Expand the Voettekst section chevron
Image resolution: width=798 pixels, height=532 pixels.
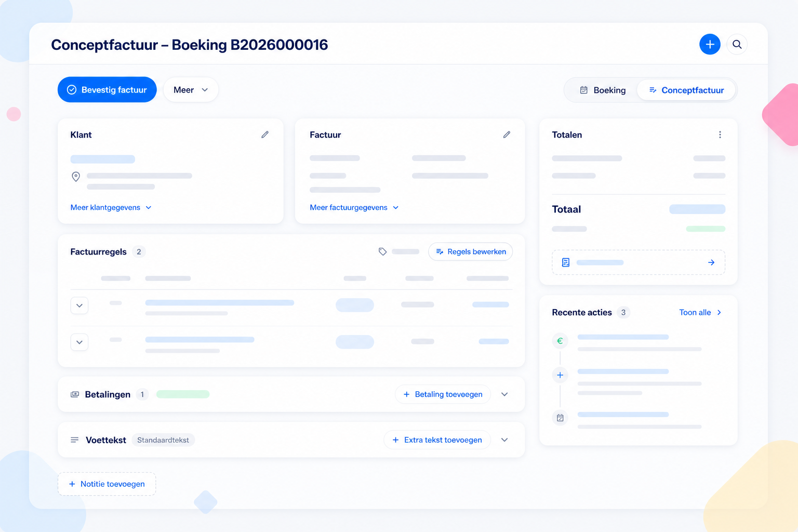click(504, 440)
